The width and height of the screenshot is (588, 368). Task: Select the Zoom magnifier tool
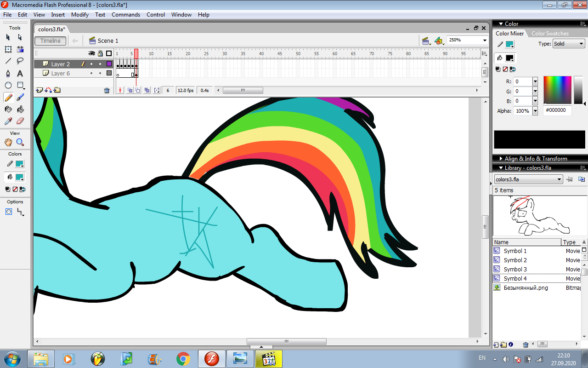click(x=20, y=143)
